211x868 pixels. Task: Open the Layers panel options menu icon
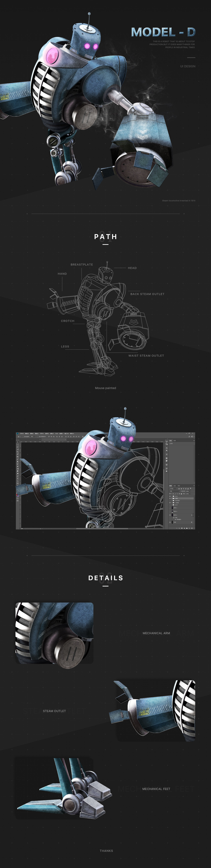194,486
